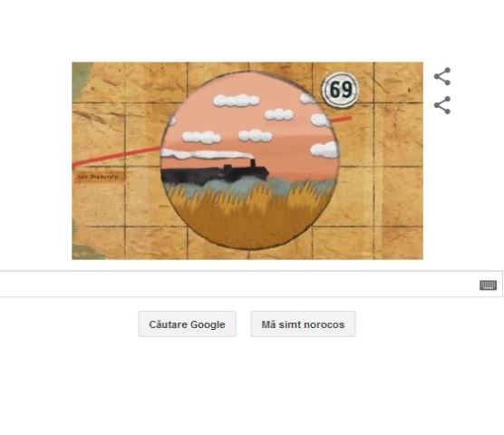Click the cloud at the circle's right edge

click(x=324, y=150)
